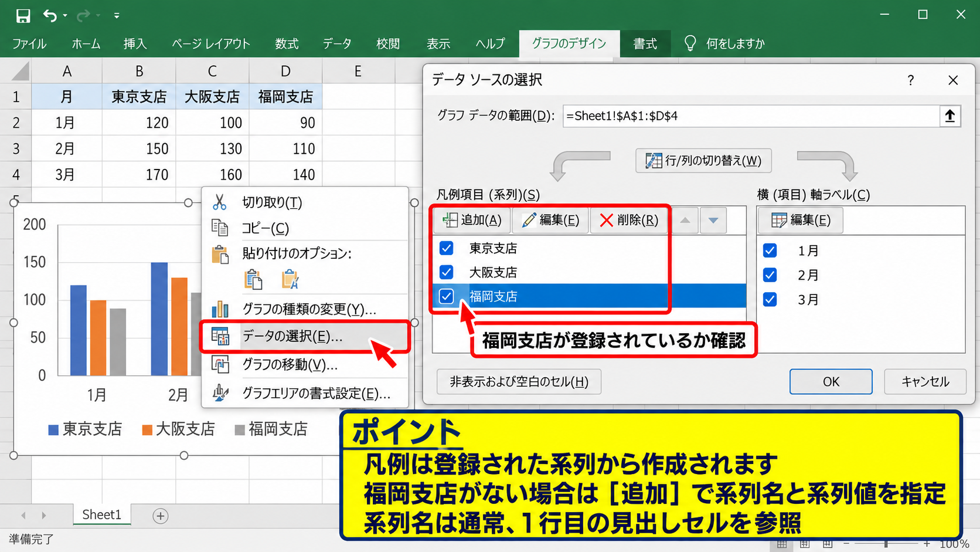Click the 追加 button to add a series
Image resolution: width=980 pixels, height=552 pixels.
472,221
